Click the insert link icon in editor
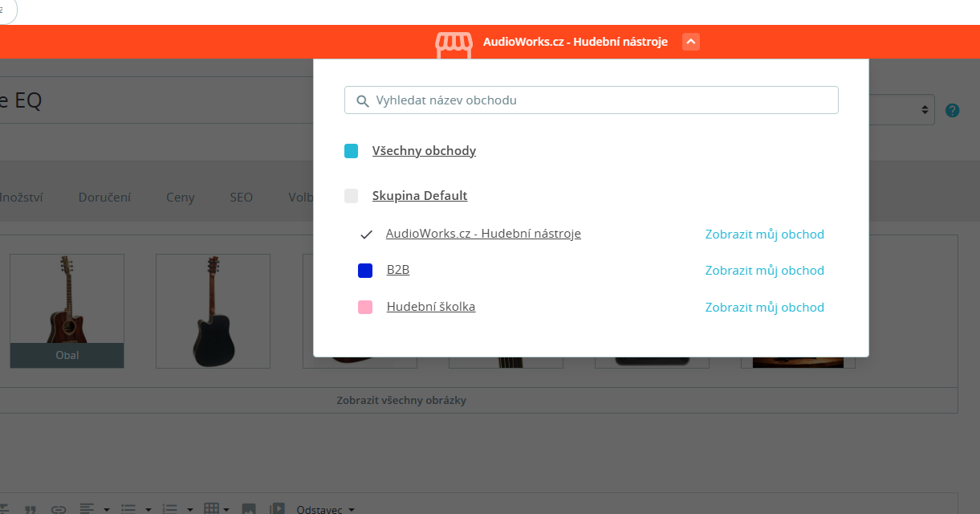Screen dimensions: 980x514 pos(58,509)
